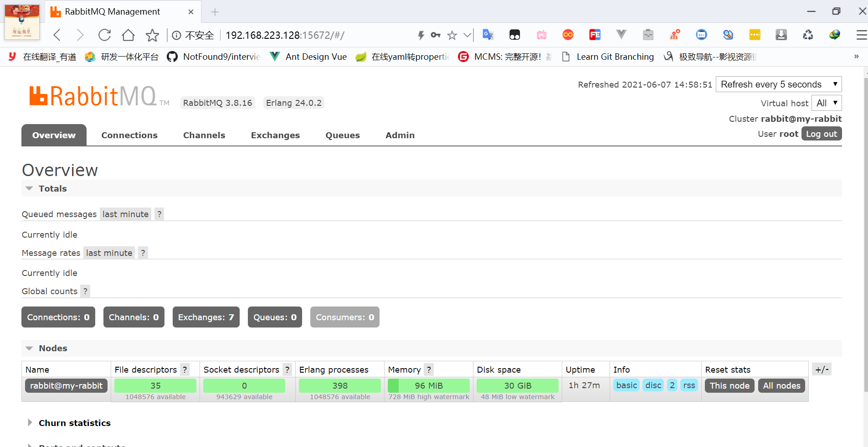Viewport: 868px width, 447px height.
Task: Open the browser hamburger menu
Action: tap(861, 35)
